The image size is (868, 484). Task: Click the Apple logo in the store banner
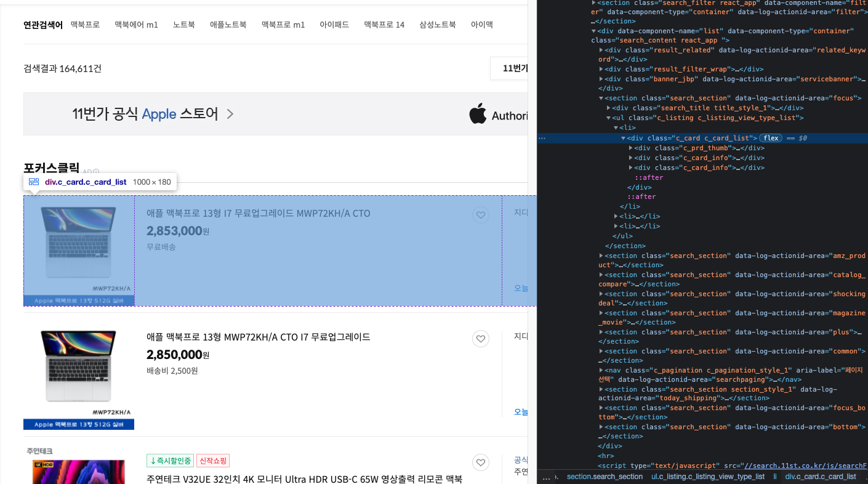tap(478, 114)
